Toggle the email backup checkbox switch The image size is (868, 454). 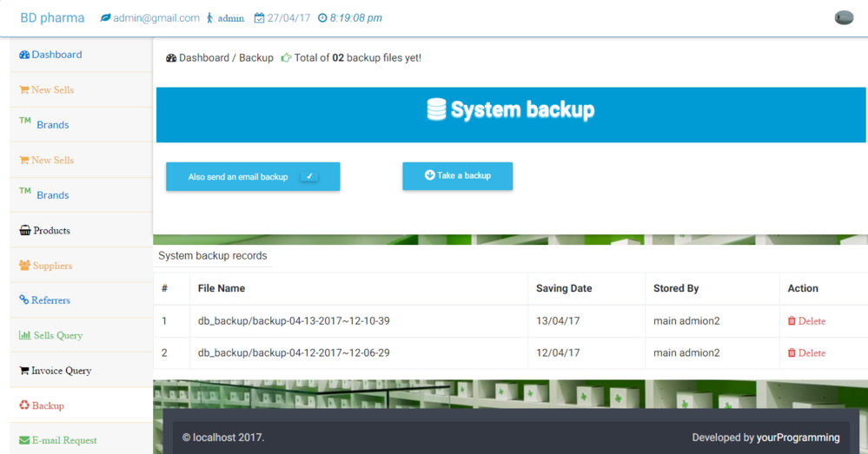[x=308, y=176]
